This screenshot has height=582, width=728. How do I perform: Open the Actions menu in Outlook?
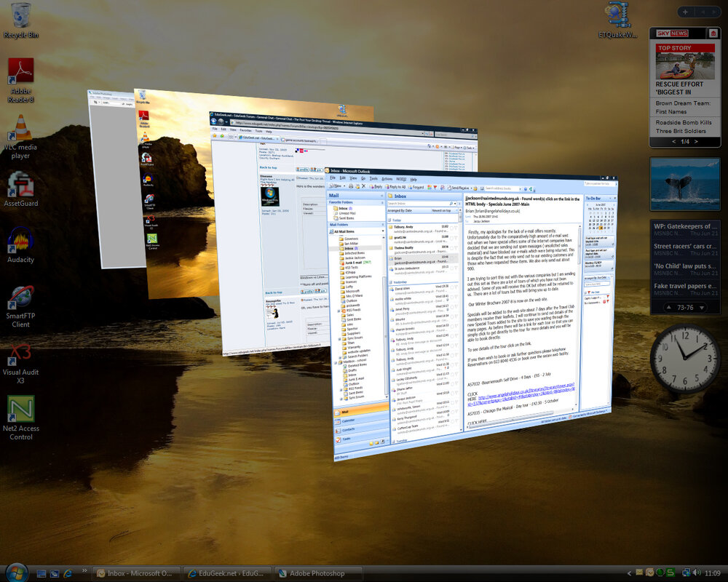point(387,179)
